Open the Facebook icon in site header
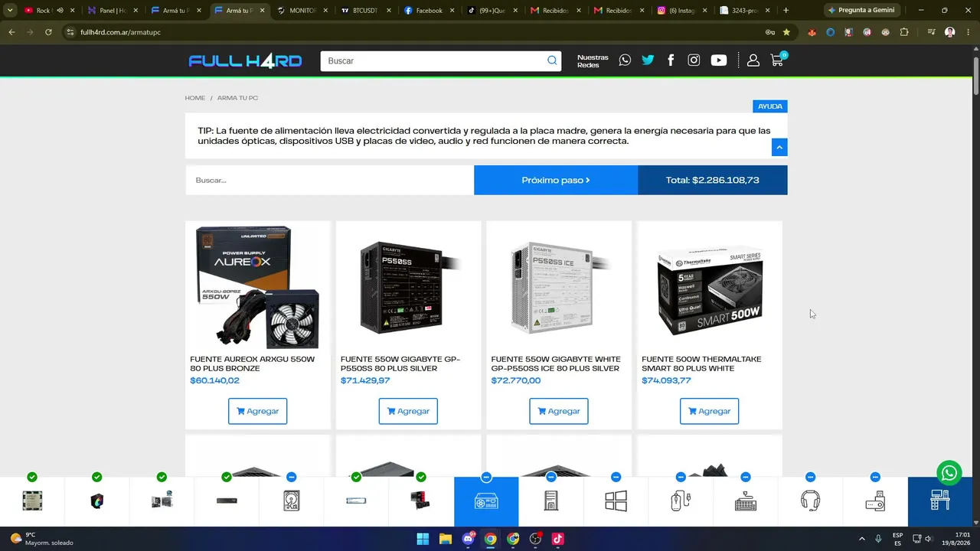Viewport: 980px width, 551px height. click(x=671, y=60)
